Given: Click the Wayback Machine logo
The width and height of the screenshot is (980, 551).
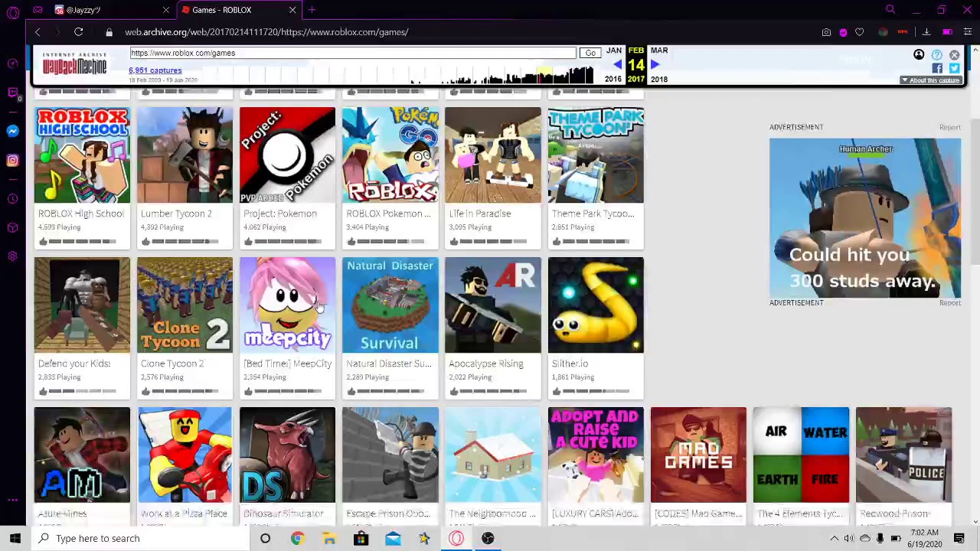Looking at the screenshot, I should coord(74,64).
